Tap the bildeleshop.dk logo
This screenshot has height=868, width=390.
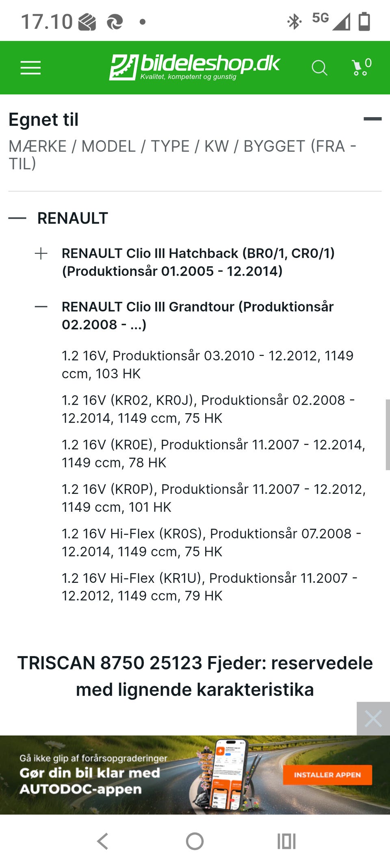195,67
